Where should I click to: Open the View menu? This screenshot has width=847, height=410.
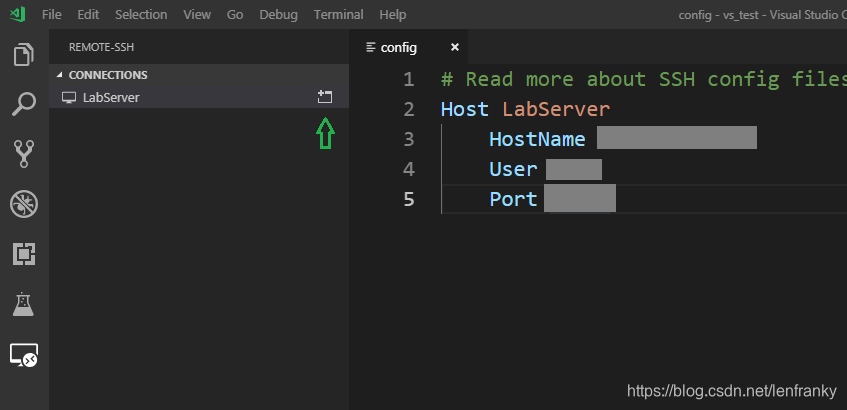coord(197,15)
